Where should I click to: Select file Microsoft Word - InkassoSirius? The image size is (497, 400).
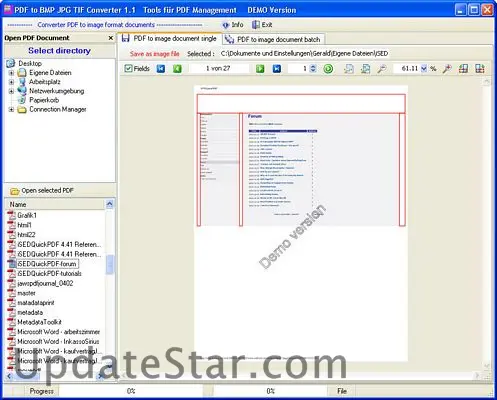58,341
